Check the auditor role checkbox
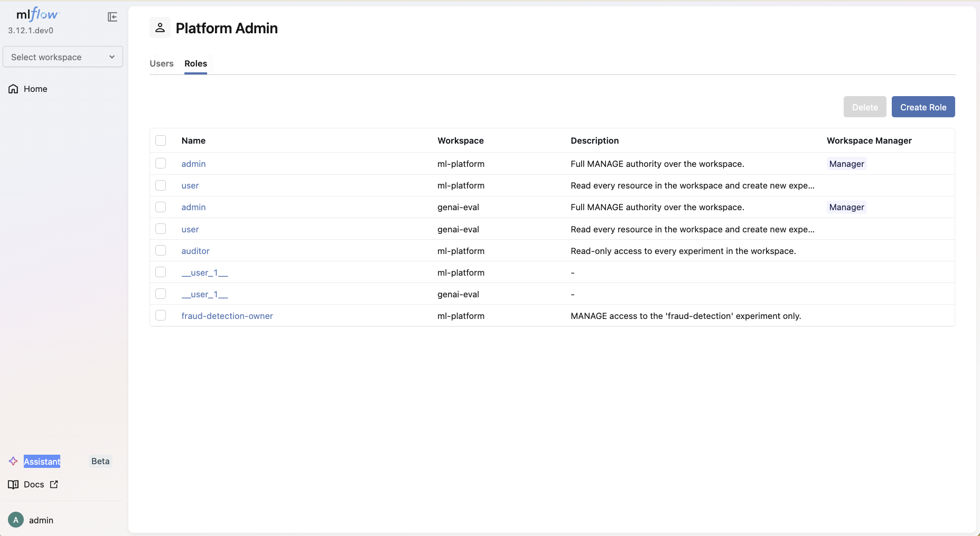Screen dimensions: 980x536 161,250
